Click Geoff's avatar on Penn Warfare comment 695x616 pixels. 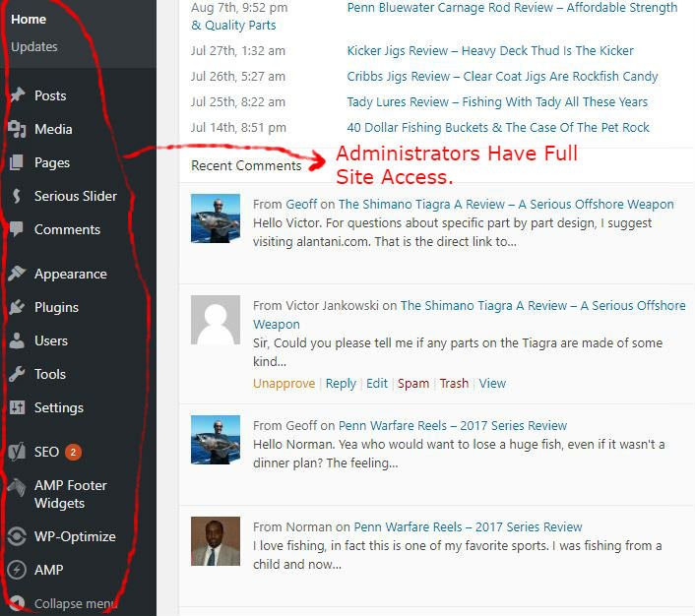(x=216, y=440)
